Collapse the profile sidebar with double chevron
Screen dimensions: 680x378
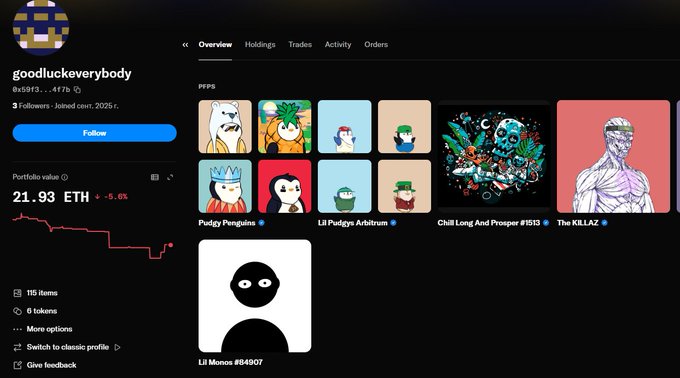click(x=185, y=45)
